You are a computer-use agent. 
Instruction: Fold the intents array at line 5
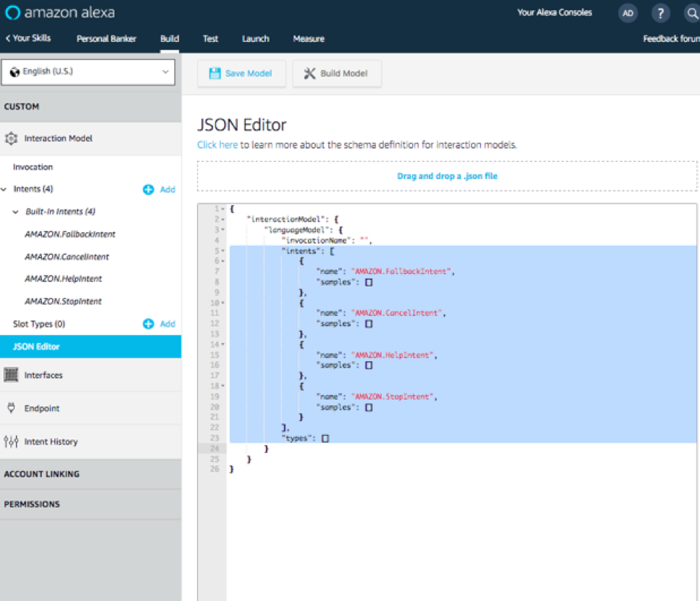[x=222, y=251]
